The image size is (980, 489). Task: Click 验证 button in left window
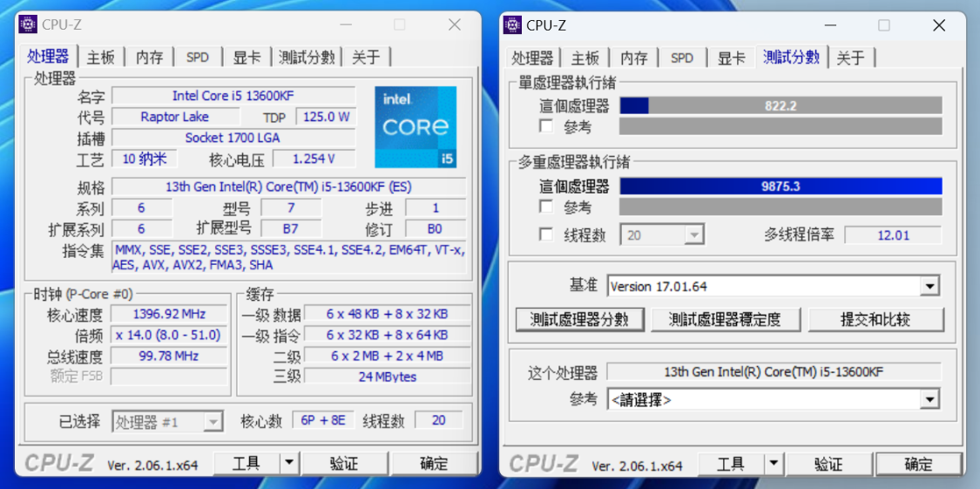(x=344, y=464)
